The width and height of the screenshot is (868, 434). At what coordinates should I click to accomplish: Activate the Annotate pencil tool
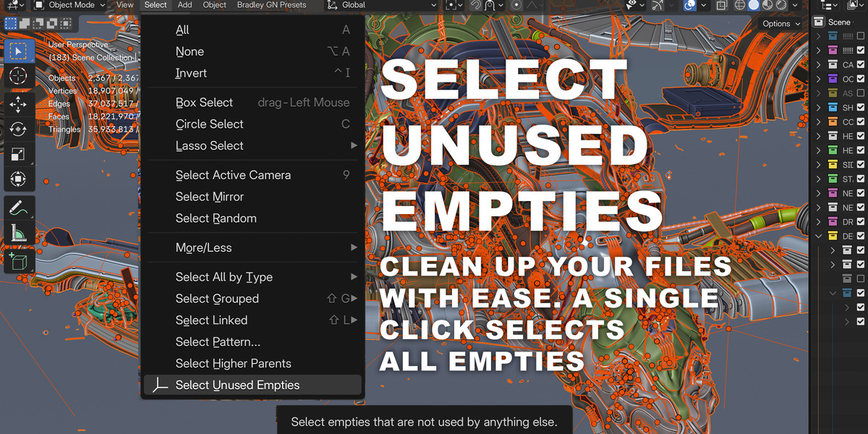18,208
